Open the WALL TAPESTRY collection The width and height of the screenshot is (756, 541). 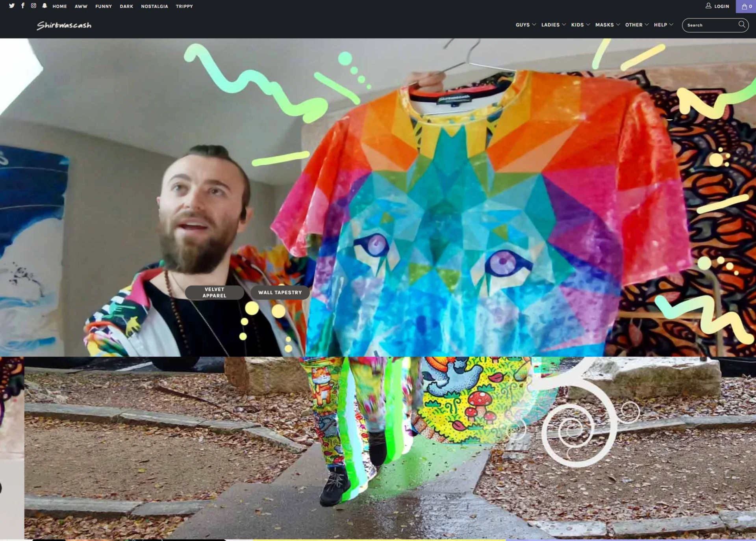pos(280,292)
